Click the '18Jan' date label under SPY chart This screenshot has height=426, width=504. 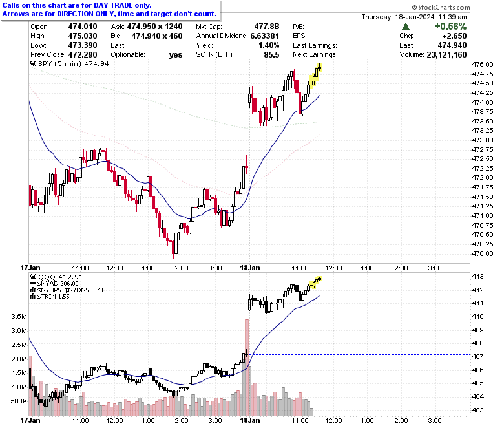250,268
